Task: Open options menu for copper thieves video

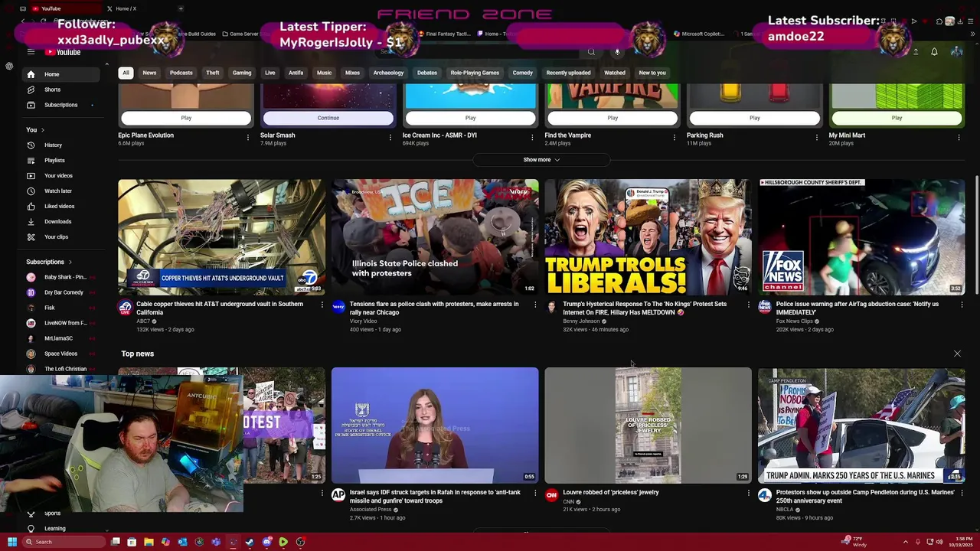Action: 322,305
